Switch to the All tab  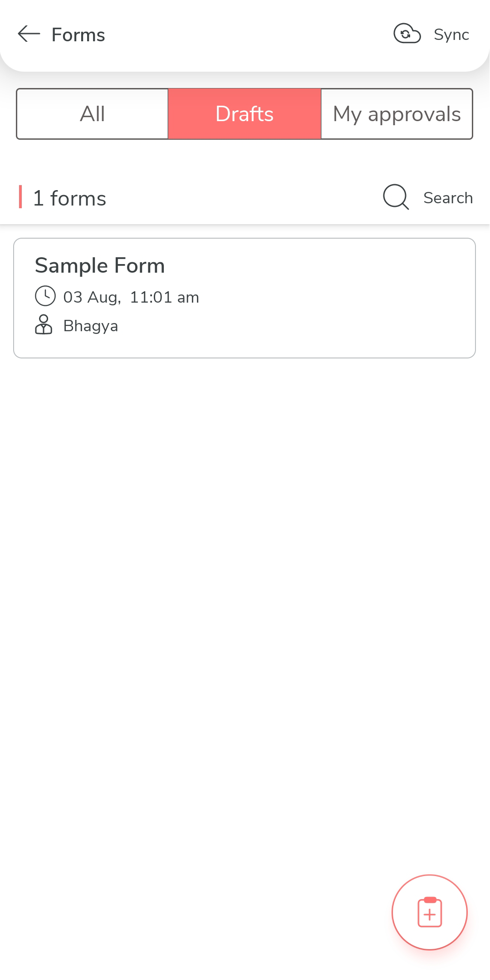pyautogui.click(x=93, y=114)
